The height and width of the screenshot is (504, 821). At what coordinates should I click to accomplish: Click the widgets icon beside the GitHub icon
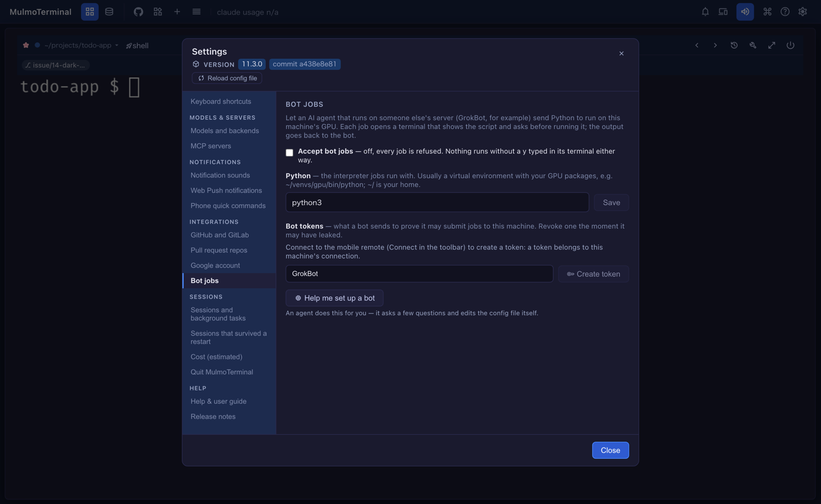158,12
